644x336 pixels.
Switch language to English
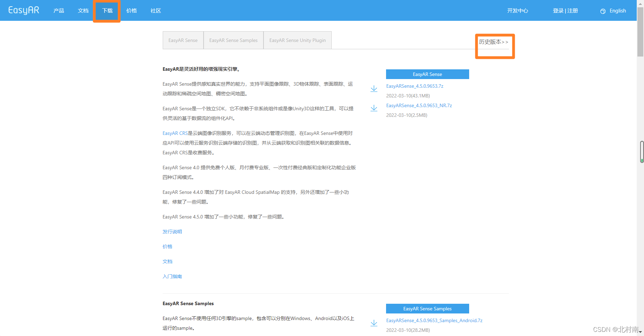point(618,11)
